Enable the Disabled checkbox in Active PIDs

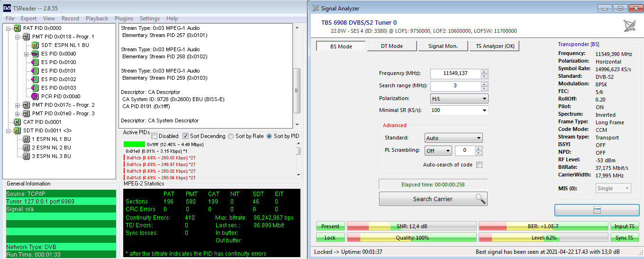coord(154,136)
